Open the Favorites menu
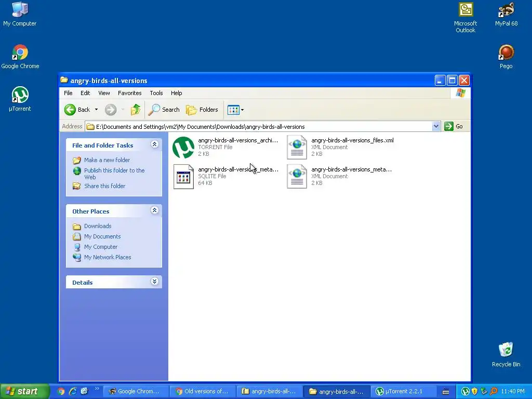This screenshot has height=399, width=532. pos(129,93)
